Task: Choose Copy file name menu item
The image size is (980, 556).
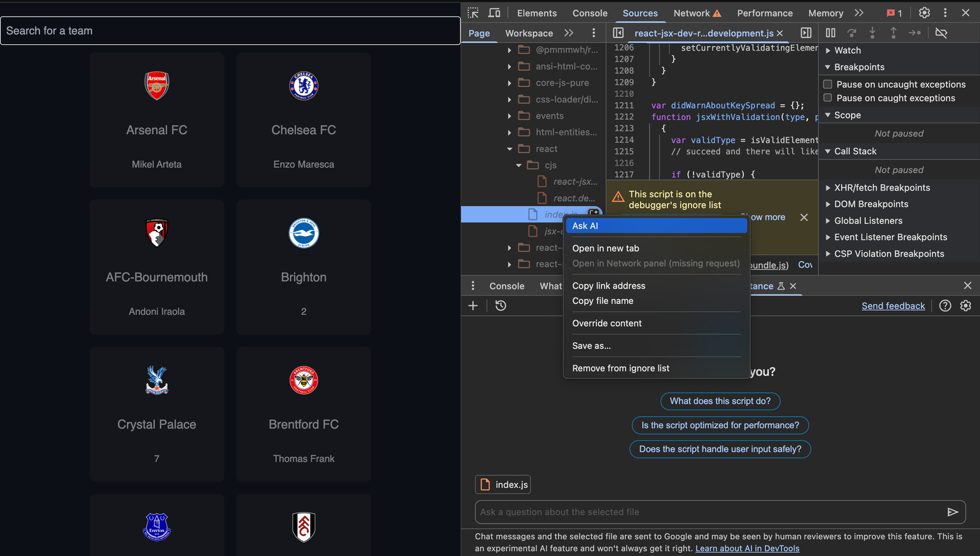Action: (656, 300)
